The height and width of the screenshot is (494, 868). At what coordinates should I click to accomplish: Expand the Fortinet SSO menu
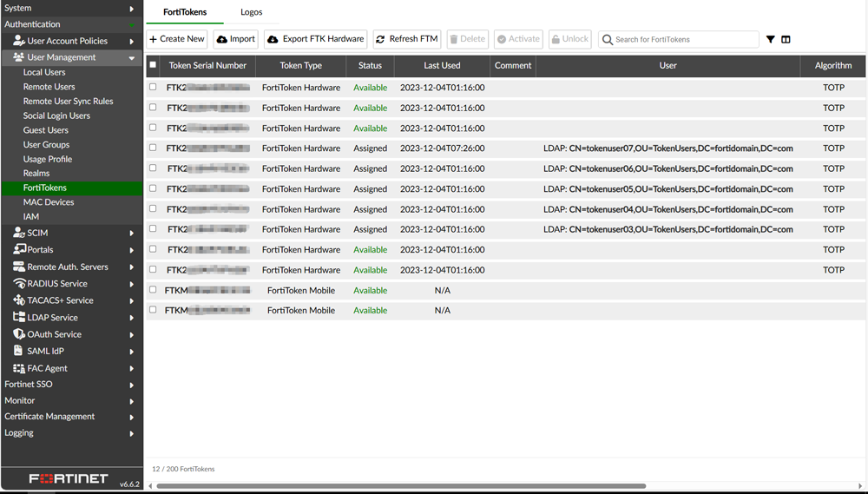(x=132, y=385)
